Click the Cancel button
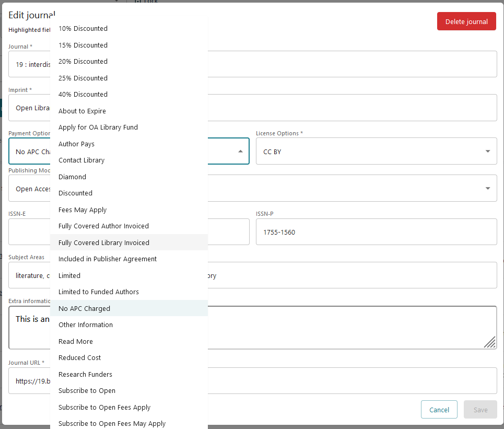504x429 pixels. tap(439, 409)
